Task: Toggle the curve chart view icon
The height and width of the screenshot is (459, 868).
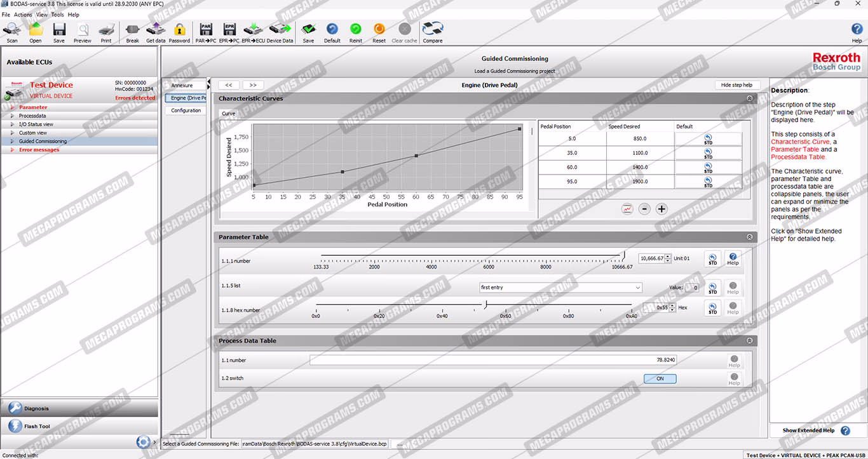Action: coord(627,209)
